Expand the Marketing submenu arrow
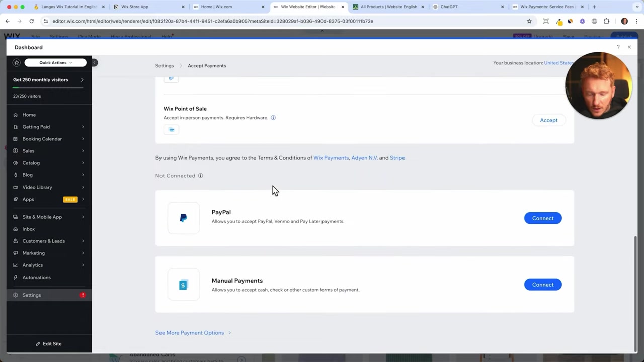Viewport: 644px width, 362px height. 83,253
